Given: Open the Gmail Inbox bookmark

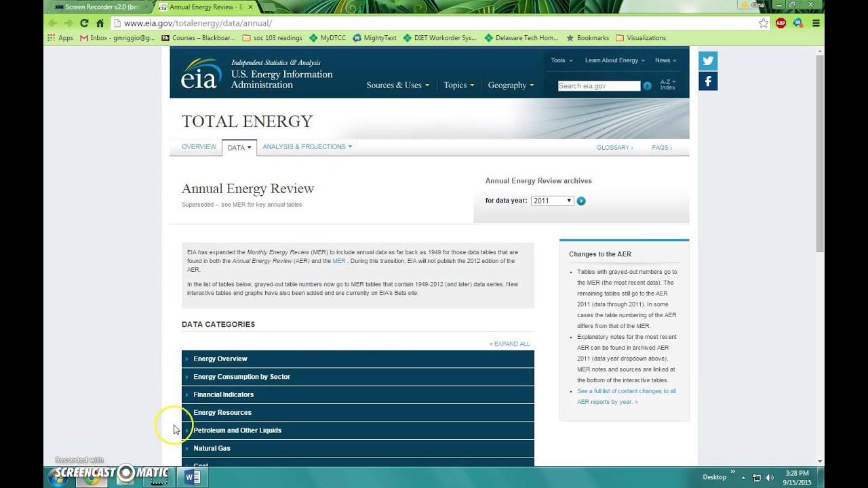Looking at the screenshot, I should click(117, 38).
